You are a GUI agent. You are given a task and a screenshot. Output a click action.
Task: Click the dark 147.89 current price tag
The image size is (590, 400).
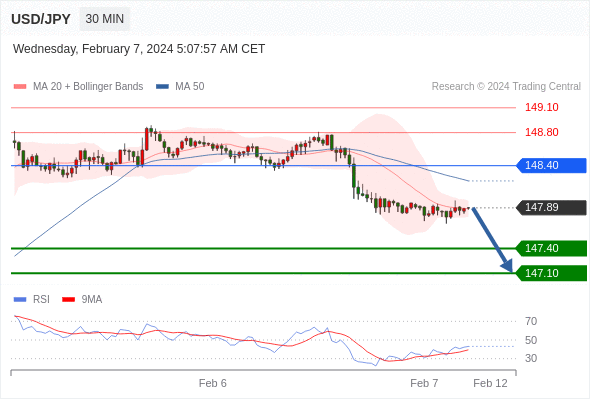tap(551, 207)
